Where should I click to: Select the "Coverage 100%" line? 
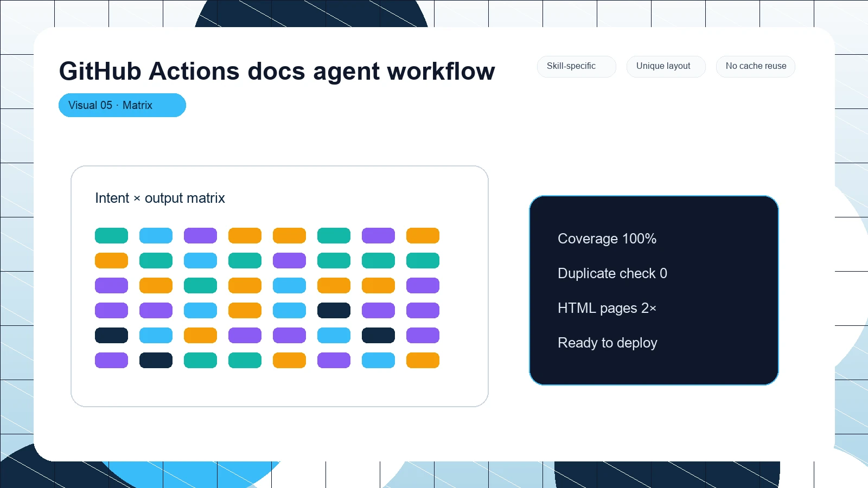coord(607,239)
